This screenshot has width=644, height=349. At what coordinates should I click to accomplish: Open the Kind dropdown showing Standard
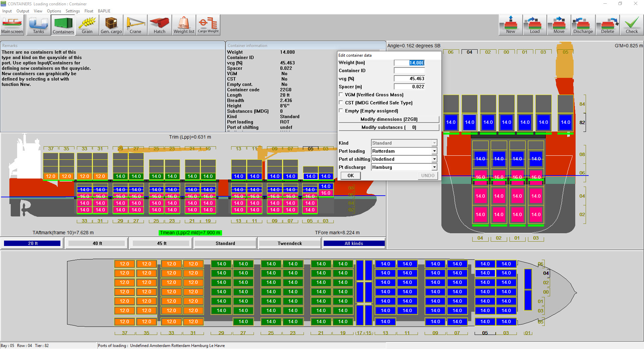(434, 143)
